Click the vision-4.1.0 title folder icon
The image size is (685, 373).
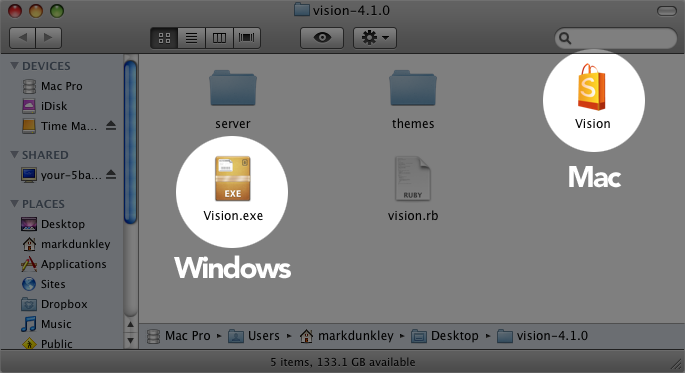tap(302, 10)
